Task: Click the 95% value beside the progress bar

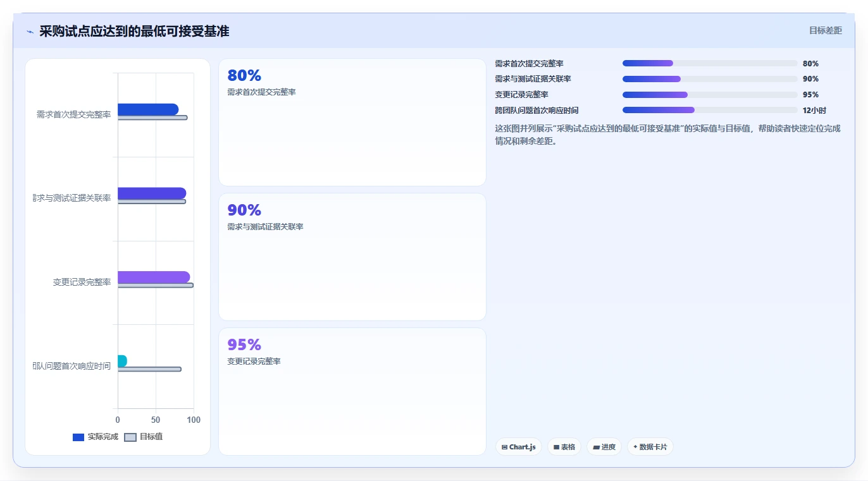Action: (x=810, y=95)
